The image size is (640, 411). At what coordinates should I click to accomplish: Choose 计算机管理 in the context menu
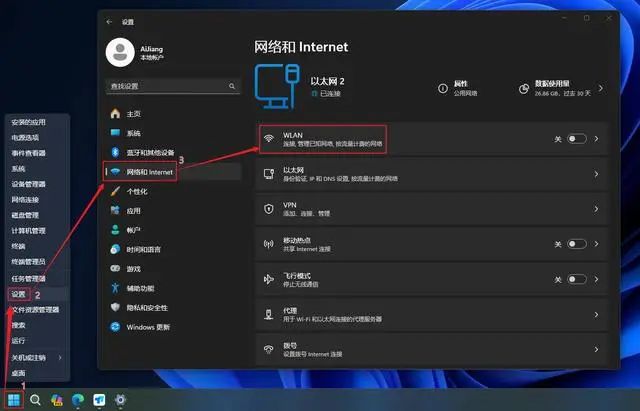coord(29,231)
